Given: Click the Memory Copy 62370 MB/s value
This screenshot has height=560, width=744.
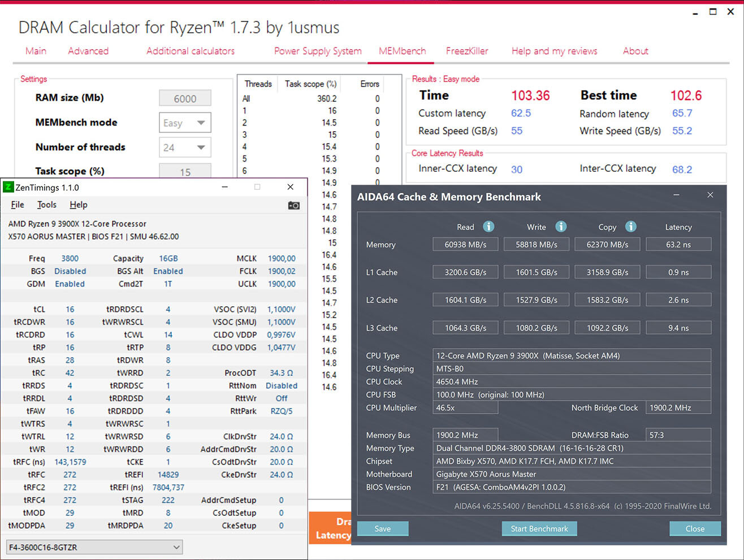Looking at the screenshot, I should tap(608, 245).
